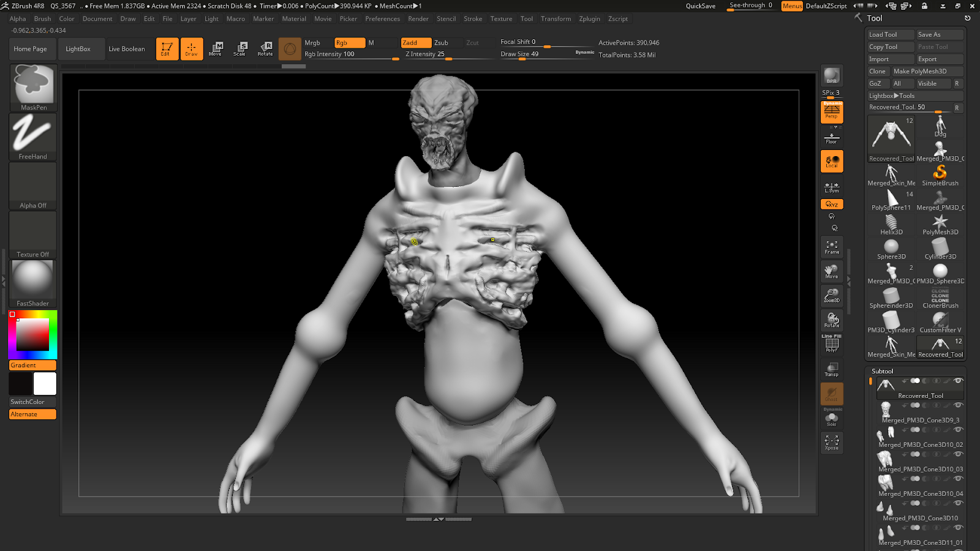Click the Rotate canvas navigation button
Viewport: 980px width, 551px height.
coord(832,320)
